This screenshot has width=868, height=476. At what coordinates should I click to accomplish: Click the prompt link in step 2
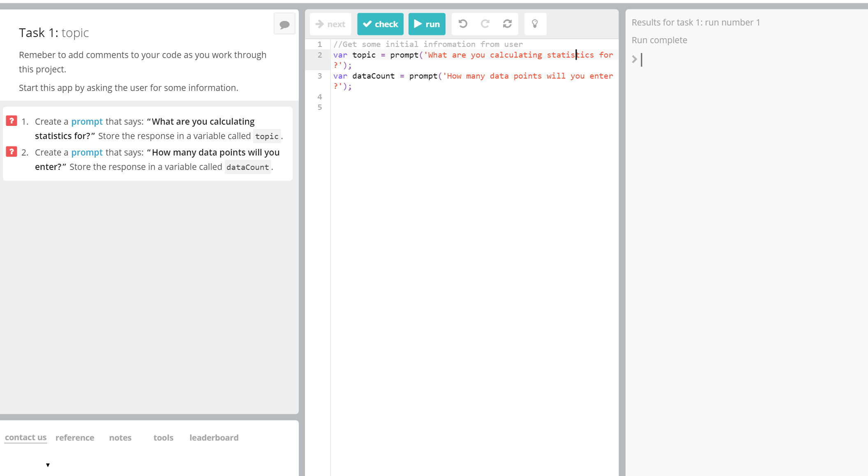coord(87,153)
